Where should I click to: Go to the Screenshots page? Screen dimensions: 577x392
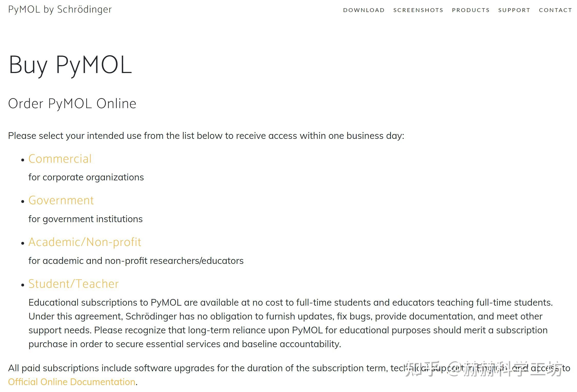[418, 10]
